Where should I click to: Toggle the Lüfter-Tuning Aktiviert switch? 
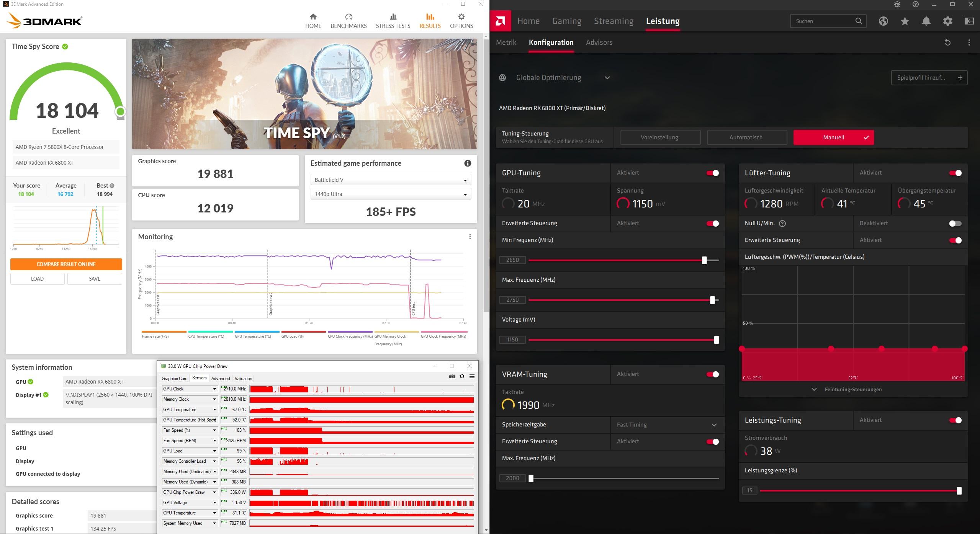[x=955, y=173]
